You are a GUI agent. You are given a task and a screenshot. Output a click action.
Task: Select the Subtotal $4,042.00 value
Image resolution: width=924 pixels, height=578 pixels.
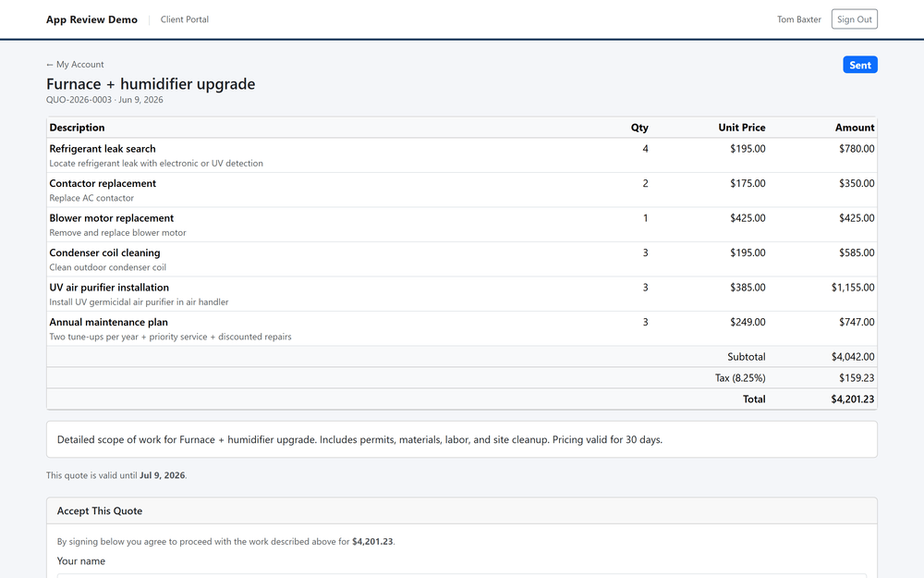[853, 357]
